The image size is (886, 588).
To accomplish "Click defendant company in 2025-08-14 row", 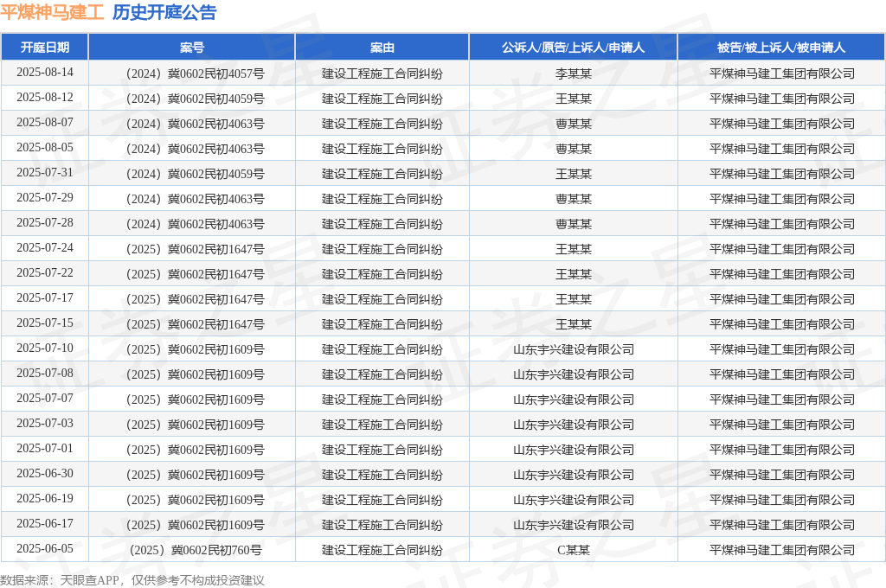I will [781, 73].
